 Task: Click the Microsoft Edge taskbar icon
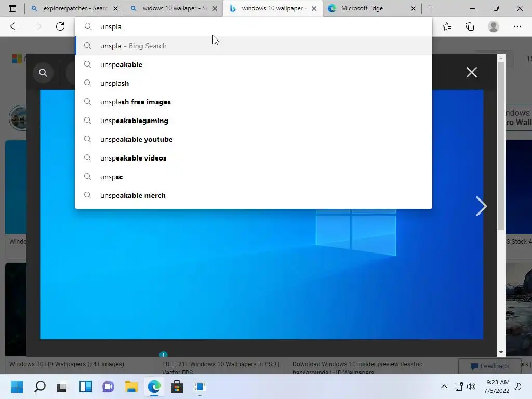click(x=154, y=387)
